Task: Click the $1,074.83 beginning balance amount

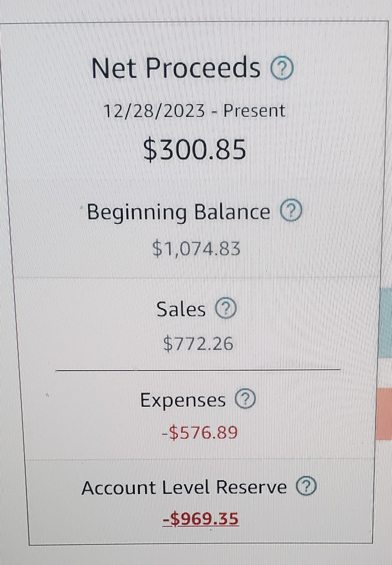Action: [197, 248]
